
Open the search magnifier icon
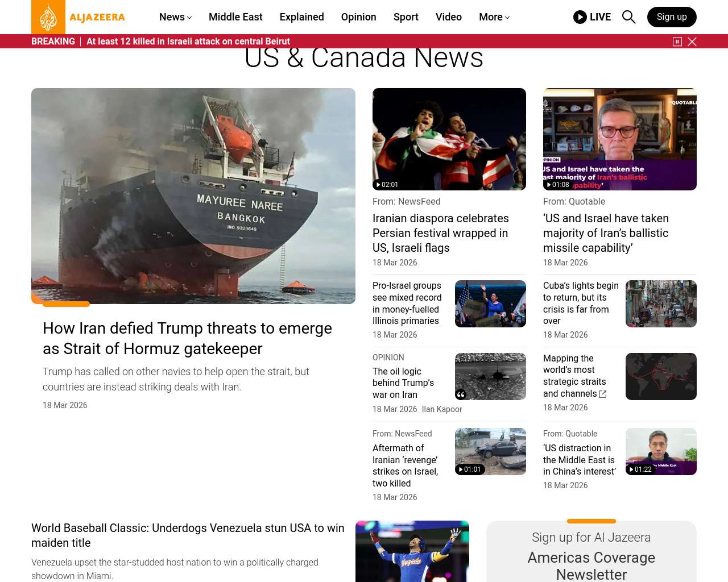tap(628, 17)
